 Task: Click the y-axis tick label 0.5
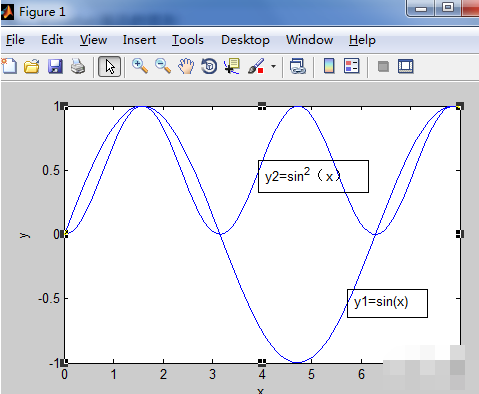point(51,170)
